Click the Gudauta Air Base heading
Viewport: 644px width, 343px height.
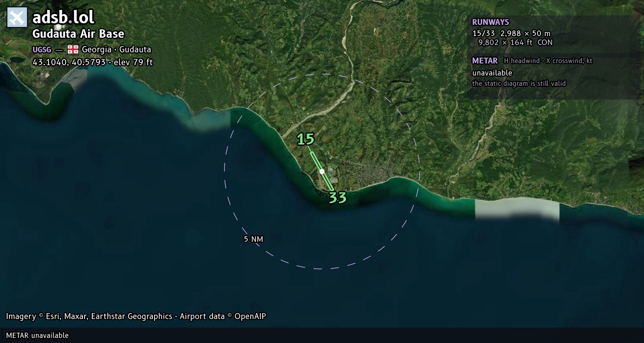point(79,34)
